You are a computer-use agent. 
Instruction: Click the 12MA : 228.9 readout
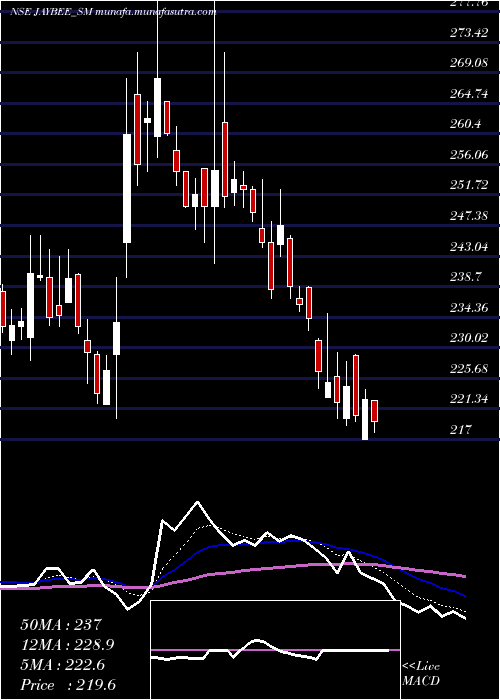67,645
